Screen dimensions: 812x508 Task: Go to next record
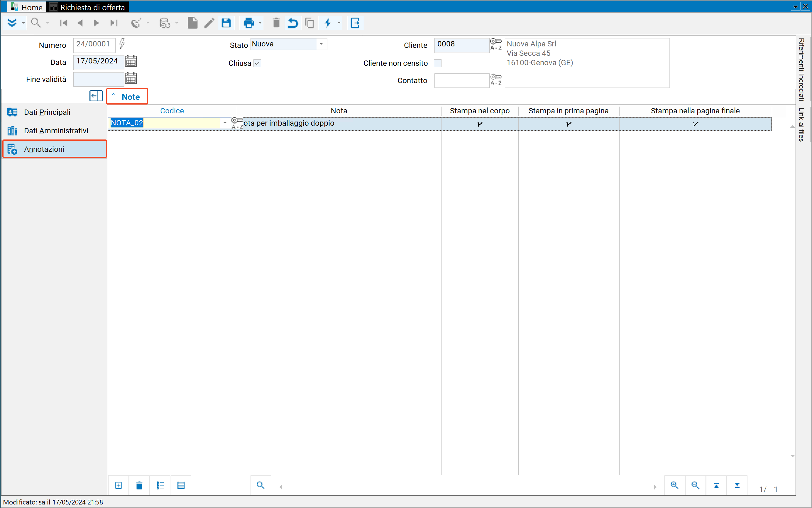point(96,23)
